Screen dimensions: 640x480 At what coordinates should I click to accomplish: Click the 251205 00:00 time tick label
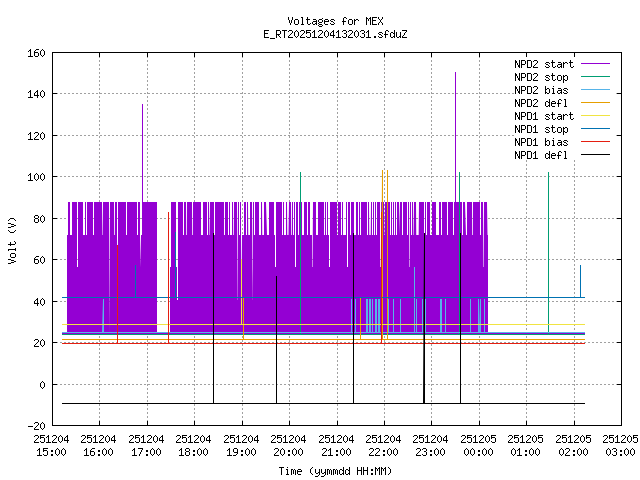coord(478,445)
